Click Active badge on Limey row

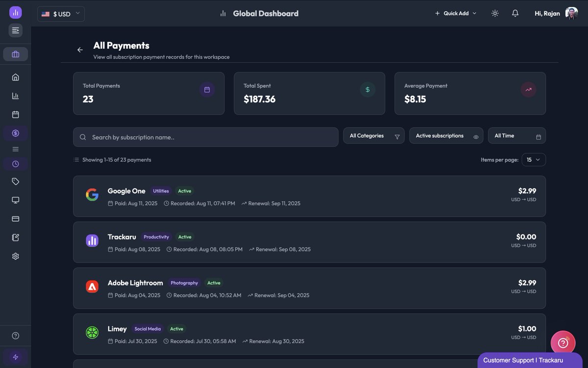(x=177, y=329)
